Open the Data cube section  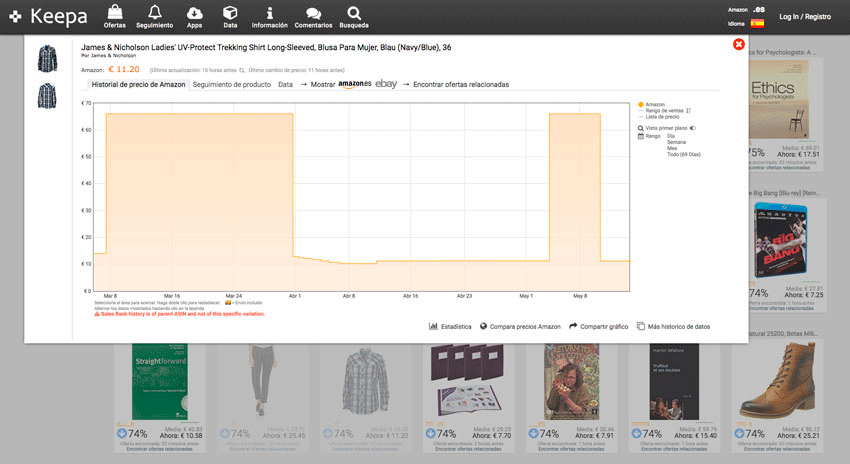pos(230,17)
